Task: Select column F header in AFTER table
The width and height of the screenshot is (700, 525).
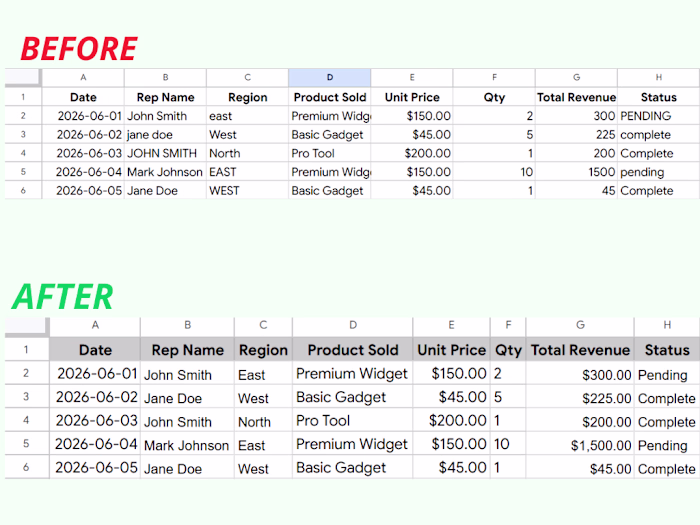Action: [x=508, y=325]
